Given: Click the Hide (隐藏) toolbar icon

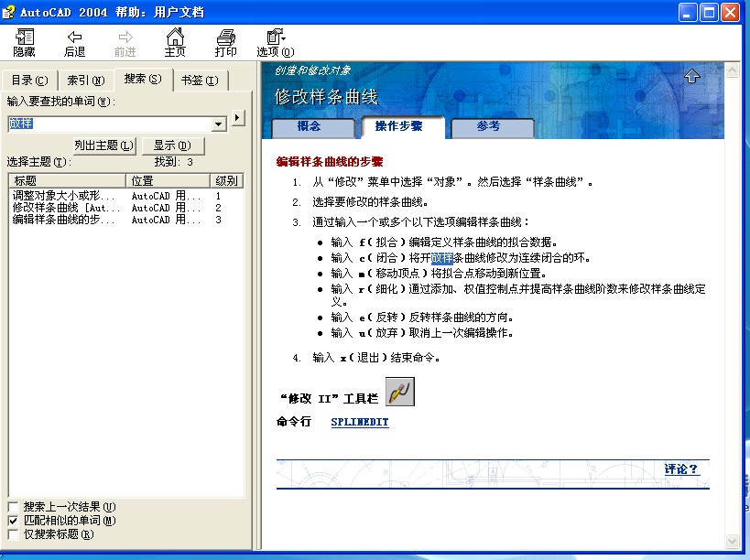Looking at the screenshot, I should tap(25, 37).
